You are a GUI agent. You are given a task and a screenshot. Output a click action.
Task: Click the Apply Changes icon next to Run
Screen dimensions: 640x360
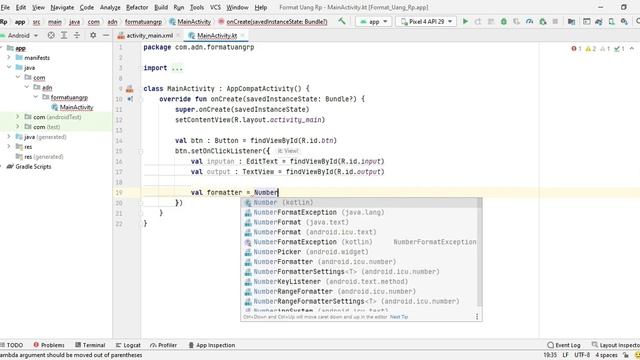[x=478, y=22]
